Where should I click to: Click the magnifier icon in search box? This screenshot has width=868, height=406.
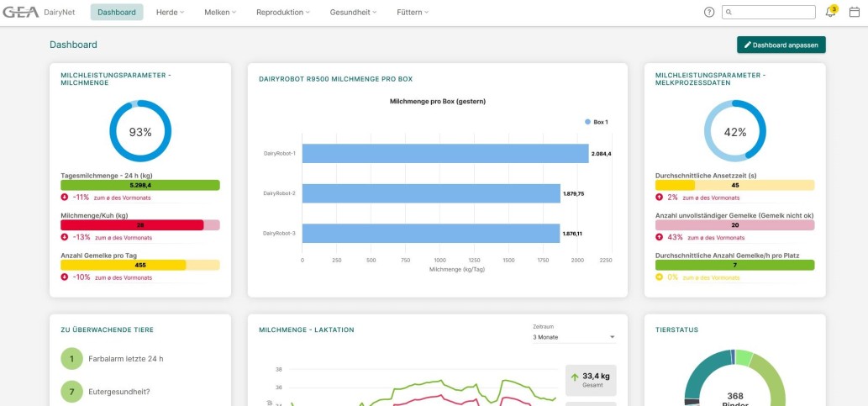(x=729, y=12)
